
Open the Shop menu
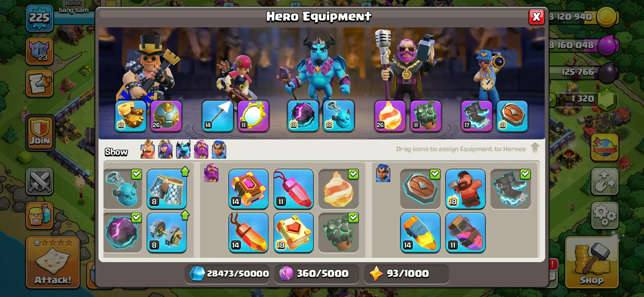[x=592, y=263]
